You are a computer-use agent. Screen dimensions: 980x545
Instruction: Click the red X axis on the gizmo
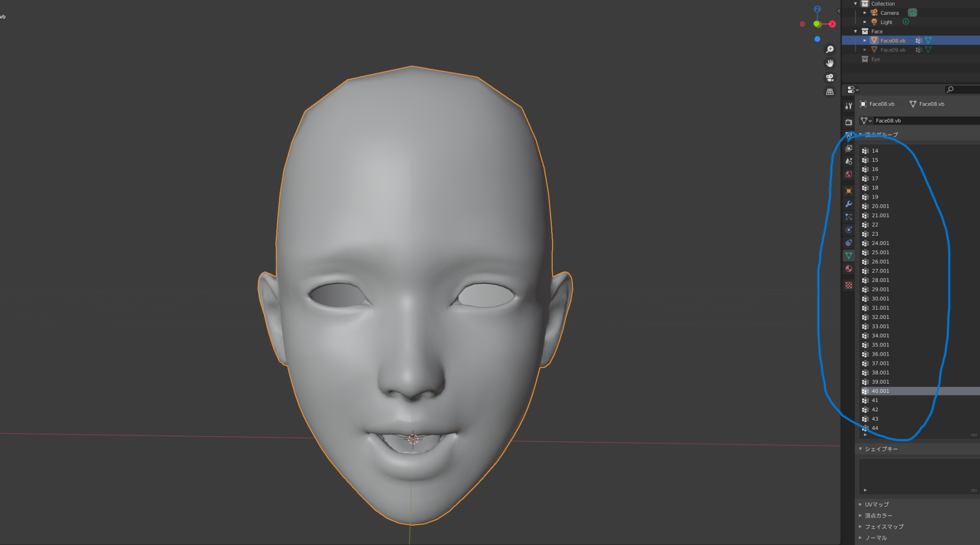pos(832,24)
